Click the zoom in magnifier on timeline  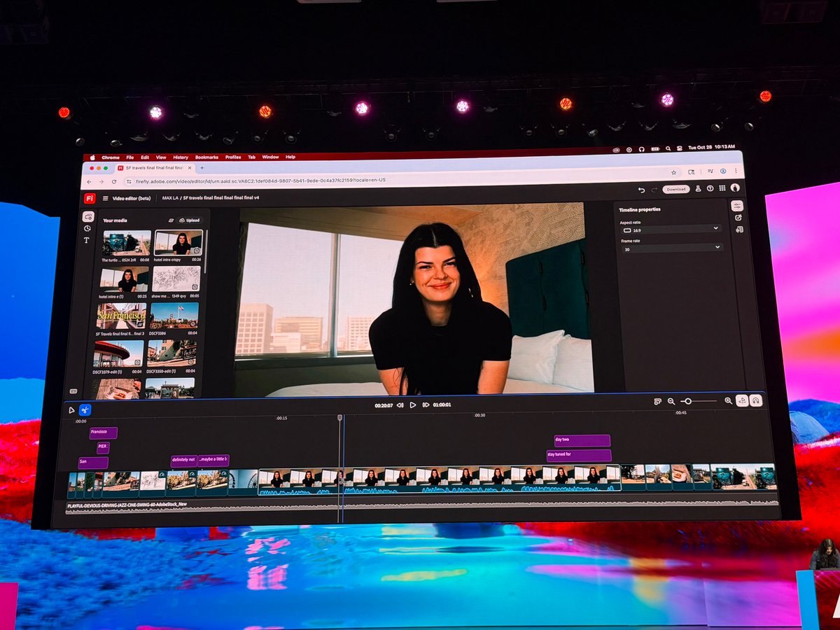[x=728, y=400]
